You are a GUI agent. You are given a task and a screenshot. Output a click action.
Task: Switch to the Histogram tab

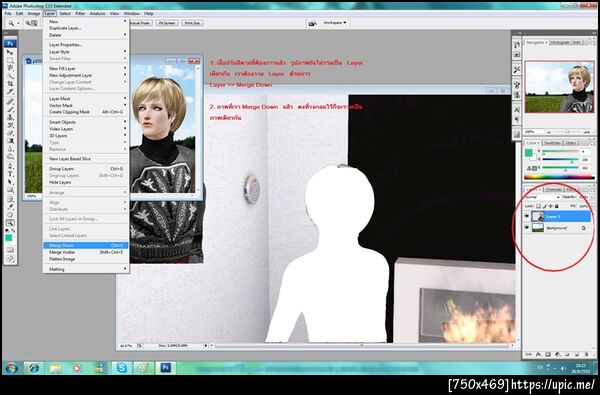[x=560, y=42]
